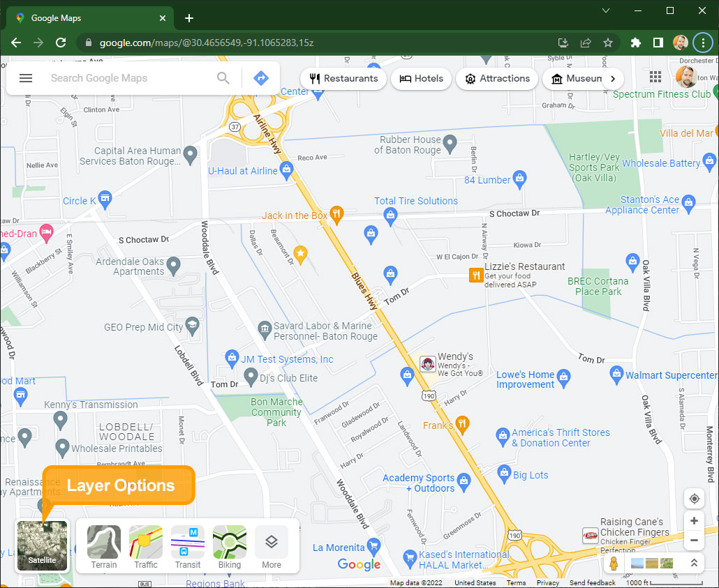Image resolution: width=719 pixels, height=588 pixels.
Task: Open directions with the blue arrow icon
Action: [261, 78]
